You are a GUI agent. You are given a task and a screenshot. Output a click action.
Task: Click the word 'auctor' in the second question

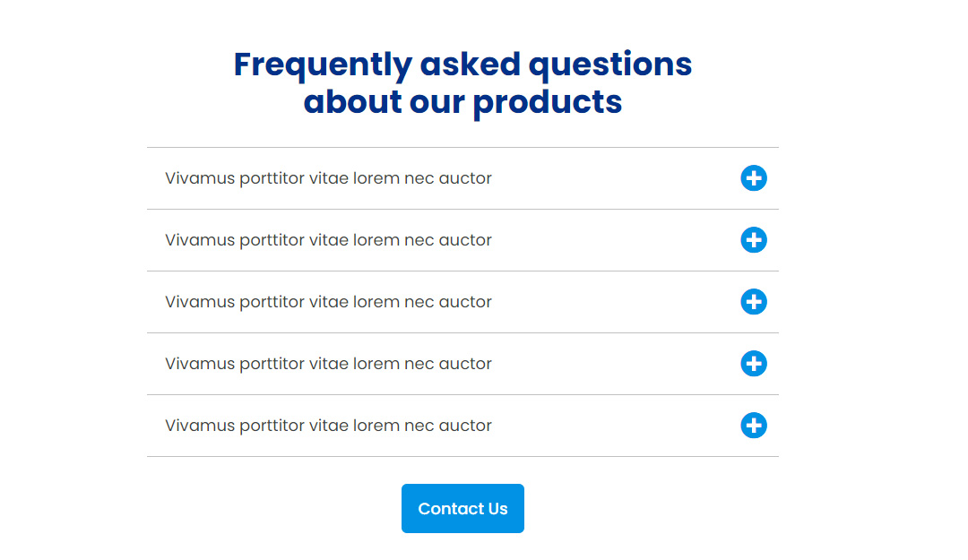click(465, 240)
